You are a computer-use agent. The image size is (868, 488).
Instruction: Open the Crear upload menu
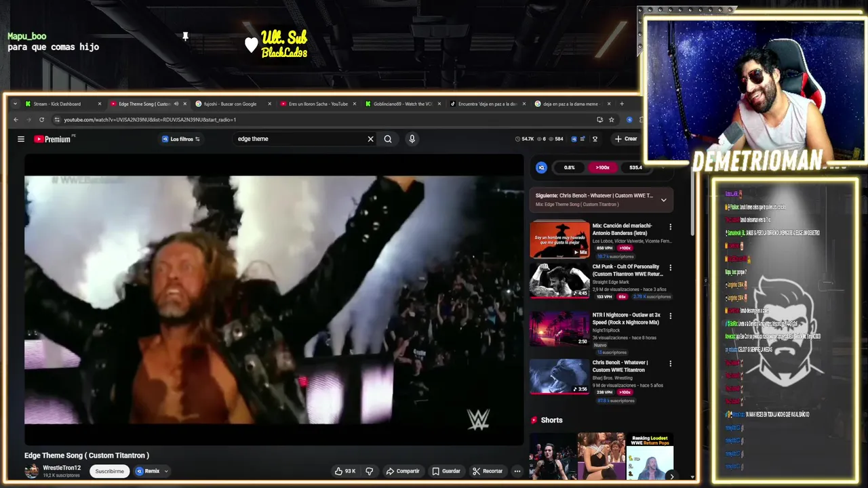(x=626, y=139)
